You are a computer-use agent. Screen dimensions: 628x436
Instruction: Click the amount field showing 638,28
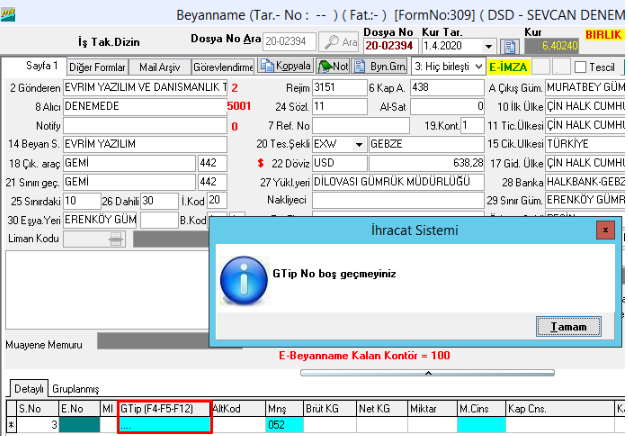coord(426,163)
